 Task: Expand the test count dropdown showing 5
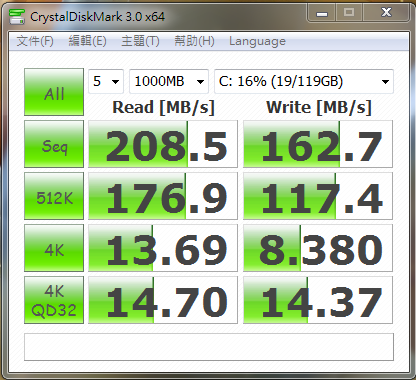106,81
